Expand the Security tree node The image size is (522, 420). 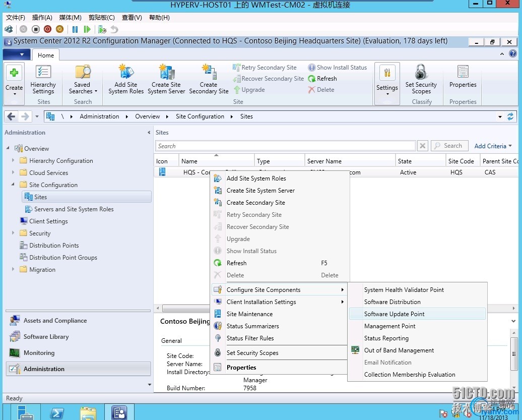coord(13,233)
